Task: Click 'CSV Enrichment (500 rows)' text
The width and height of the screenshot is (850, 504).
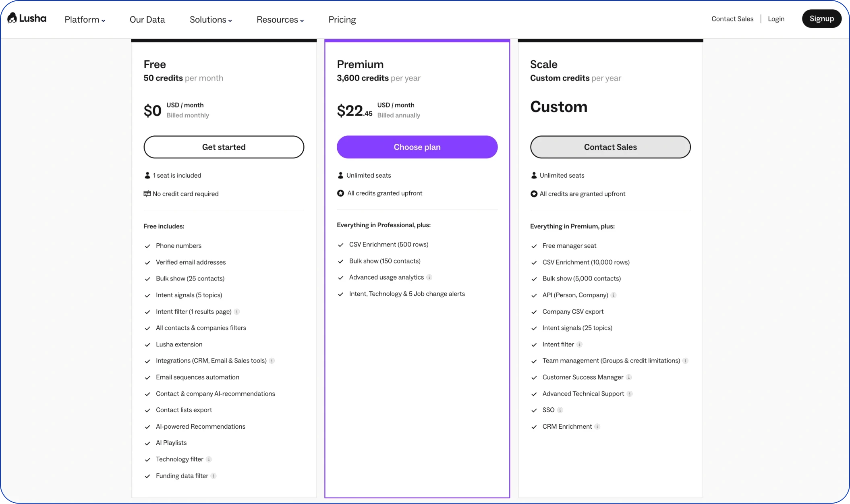Action: pyautogui.click(x=389, y=245)
